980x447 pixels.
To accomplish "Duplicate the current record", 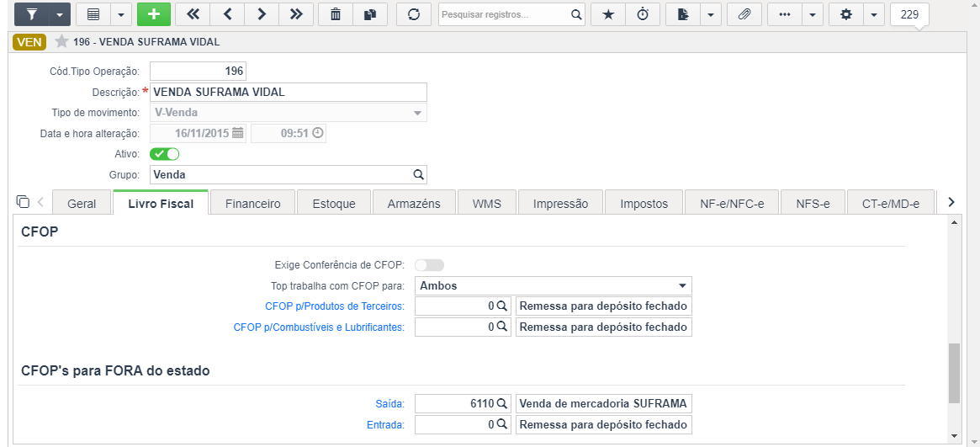I will pyautogui.click(x=370, y=14).
